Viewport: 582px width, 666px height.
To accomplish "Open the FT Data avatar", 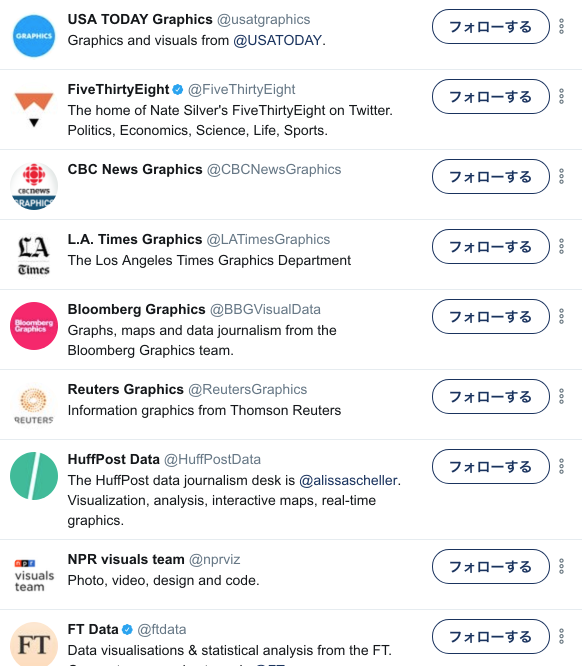I will coord(34,644).
